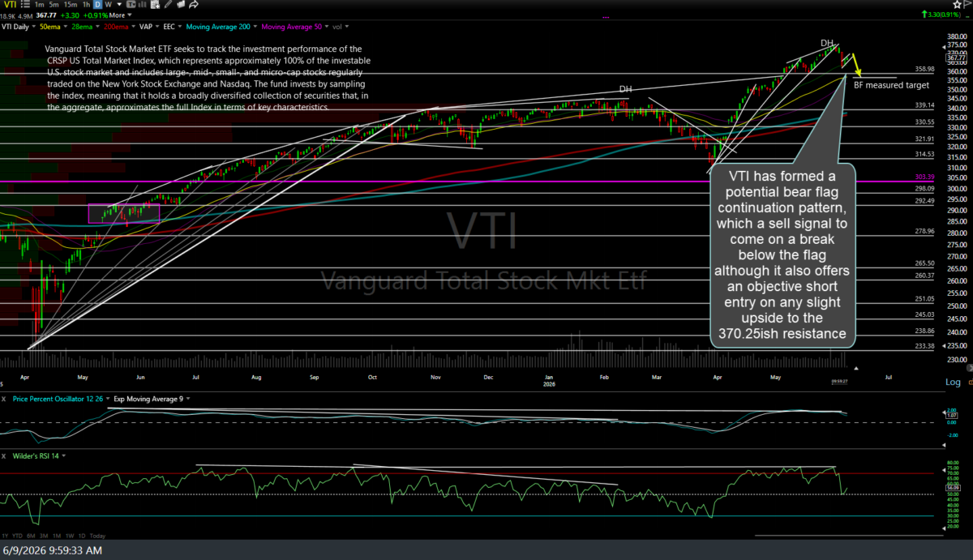973x560 pixels.
Task: Set chart range to 1W
Action: tap(70, 536)
